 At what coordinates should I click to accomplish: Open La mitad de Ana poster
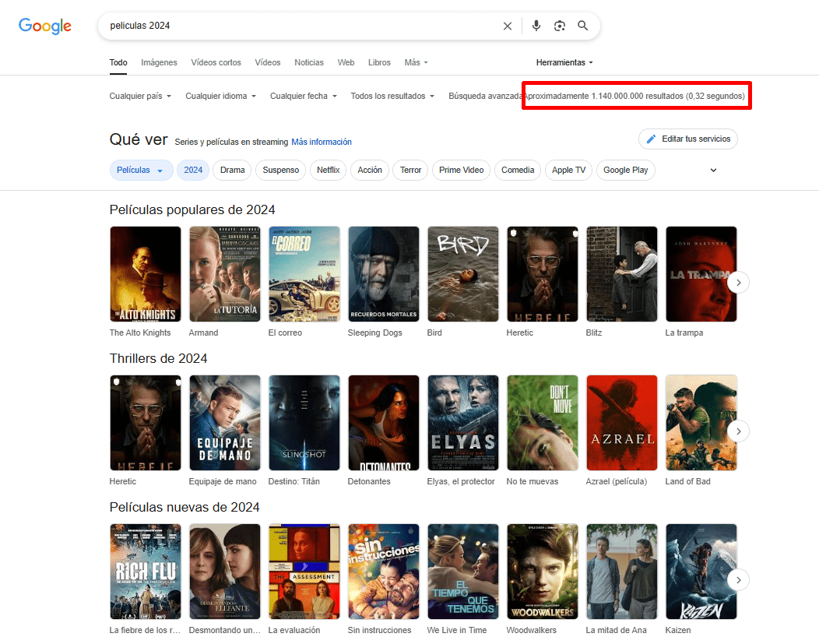pyautogui.click(x=622, y=572)
